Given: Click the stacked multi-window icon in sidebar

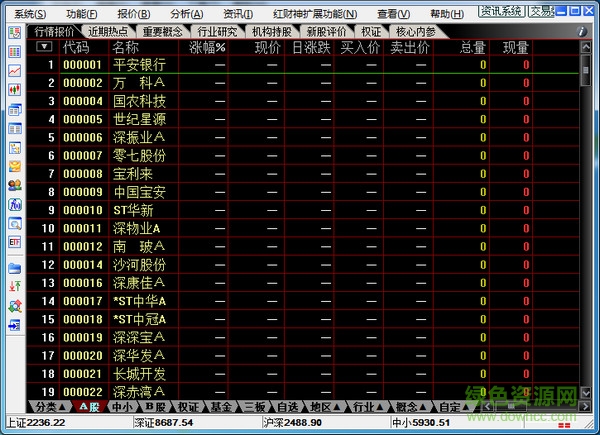Looking at the screenshot, I should pyautogui.click(x=15, y=109).
